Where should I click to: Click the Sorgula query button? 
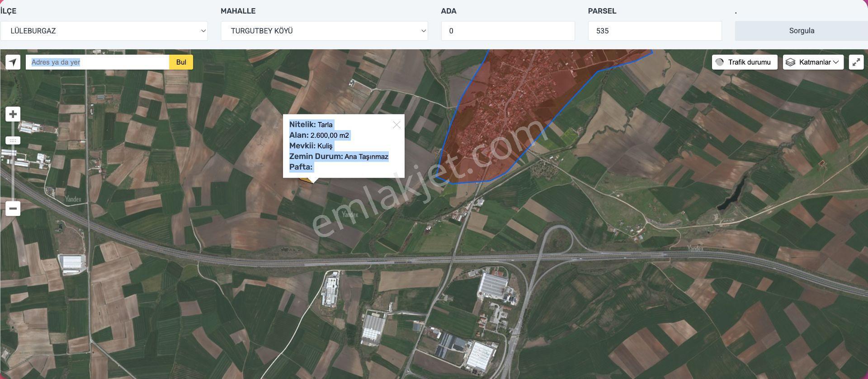tap(802, 31)
